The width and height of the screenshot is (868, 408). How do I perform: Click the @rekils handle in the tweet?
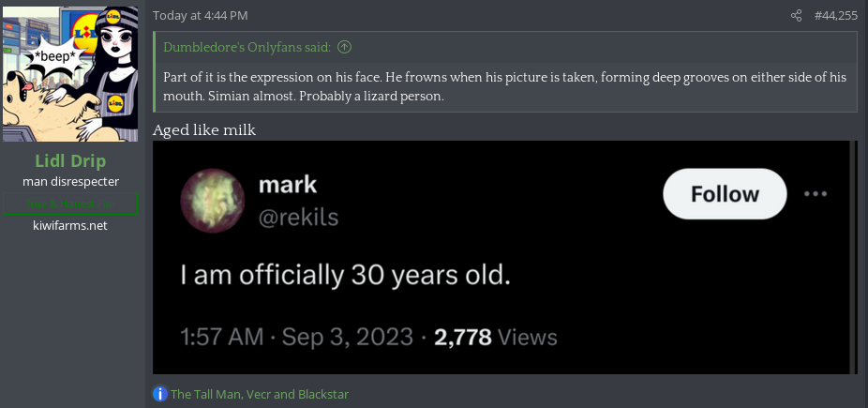tap(298, 218)
